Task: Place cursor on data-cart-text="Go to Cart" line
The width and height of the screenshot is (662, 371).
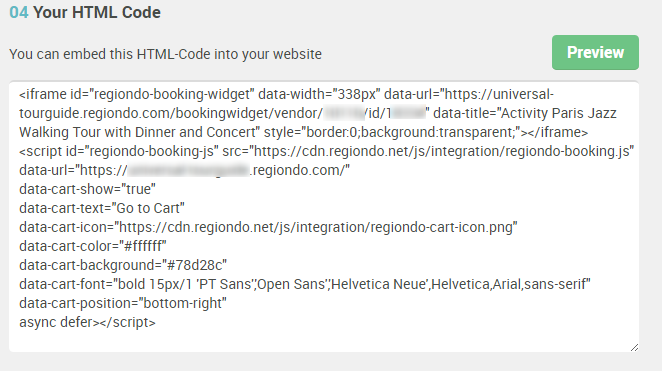Action: (x=102, y=208)
